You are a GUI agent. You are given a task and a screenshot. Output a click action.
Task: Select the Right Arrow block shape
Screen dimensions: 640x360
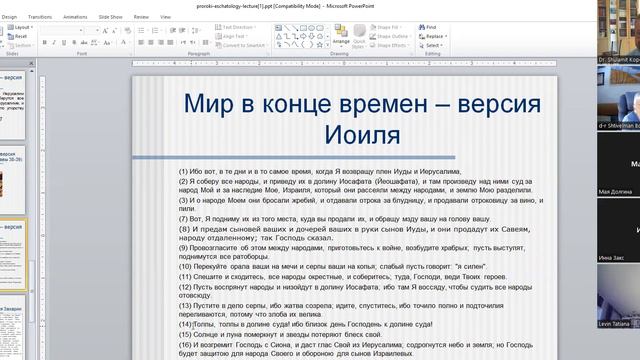click(x=303, y=36)
